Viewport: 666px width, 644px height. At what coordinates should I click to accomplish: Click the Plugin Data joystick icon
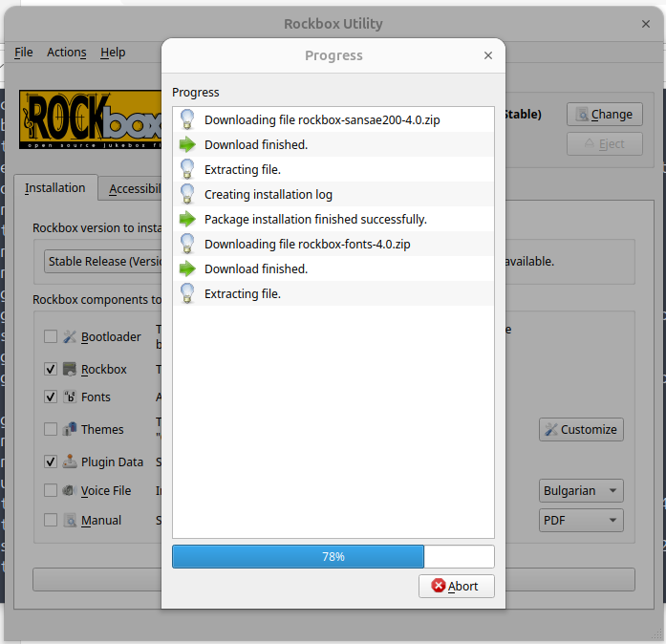[x=69, y=462]
